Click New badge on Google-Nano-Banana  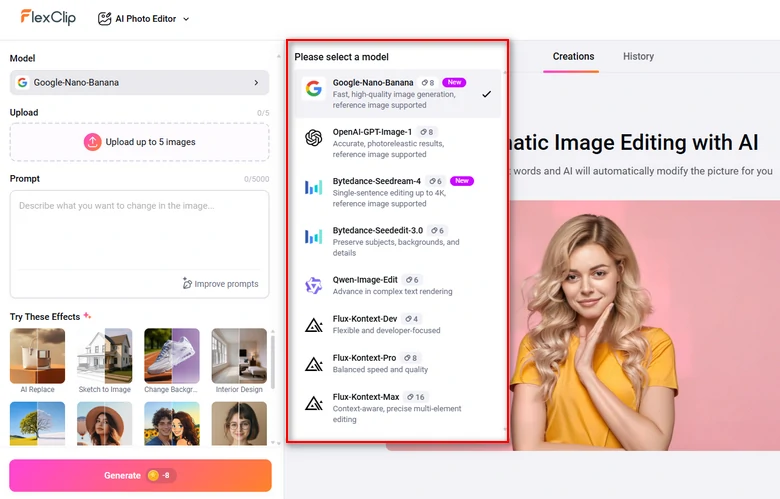(x=454, y=83)
